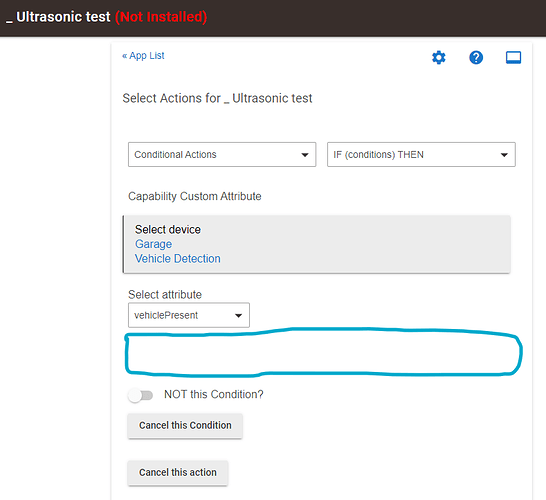The width and height of the screenshot is (546, 500).
Task: Toggle the NOT this Condition switch
Action: [x=140, y=395]
